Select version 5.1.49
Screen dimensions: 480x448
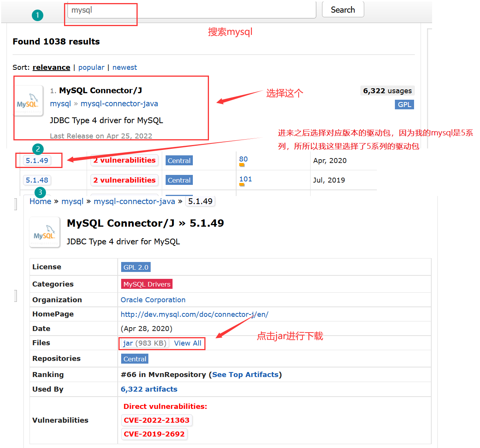point(37,161)
